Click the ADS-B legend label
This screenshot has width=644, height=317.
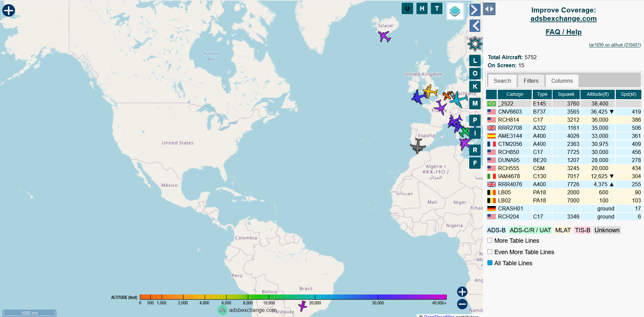(496, 230)
